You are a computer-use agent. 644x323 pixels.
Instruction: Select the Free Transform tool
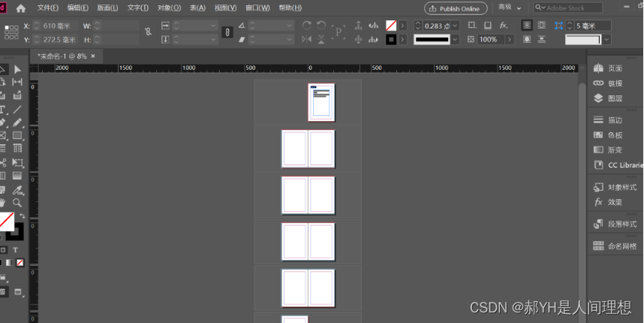coord(17,162)
